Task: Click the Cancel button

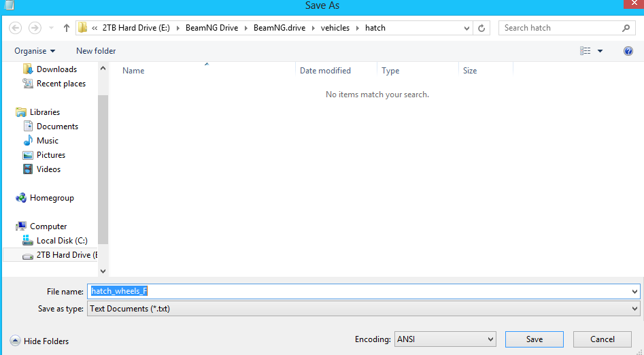Action: point(603,339)
